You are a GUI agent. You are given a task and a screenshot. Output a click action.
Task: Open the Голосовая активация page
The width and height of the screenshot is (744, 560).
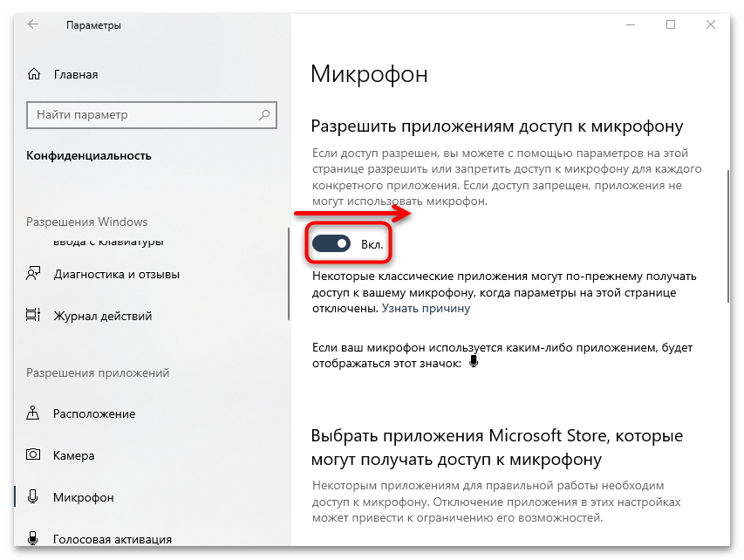click(113, 539)
